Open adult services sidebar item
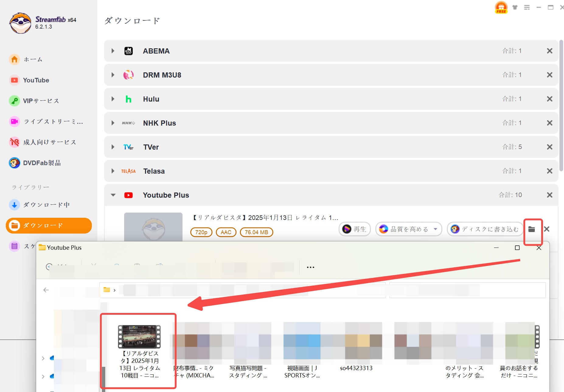This screenshot has height=392, width=564. tap(43, 142)
